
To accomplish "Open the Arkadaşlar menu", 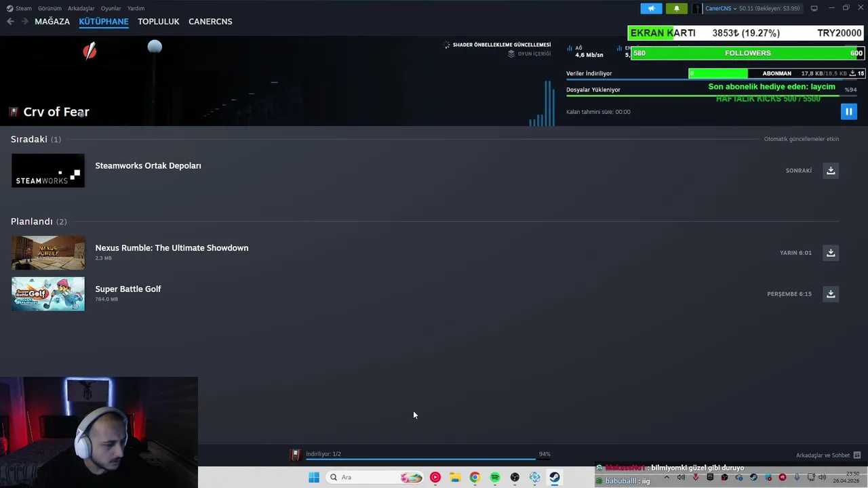I will pos(81,8).
